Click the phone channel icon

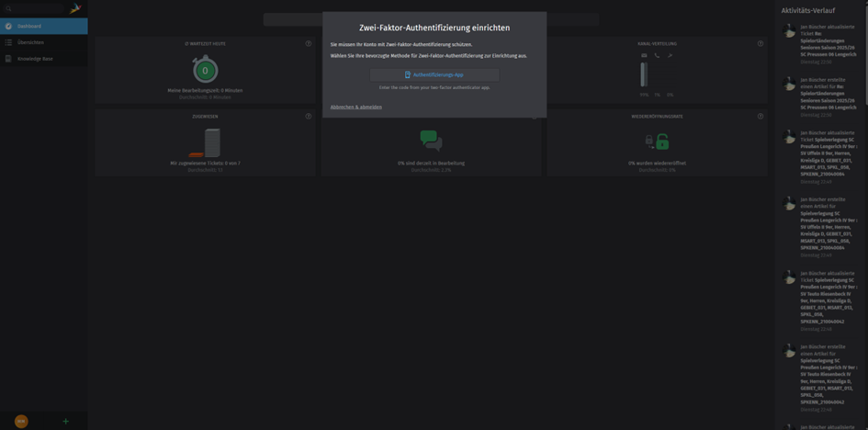657,56
